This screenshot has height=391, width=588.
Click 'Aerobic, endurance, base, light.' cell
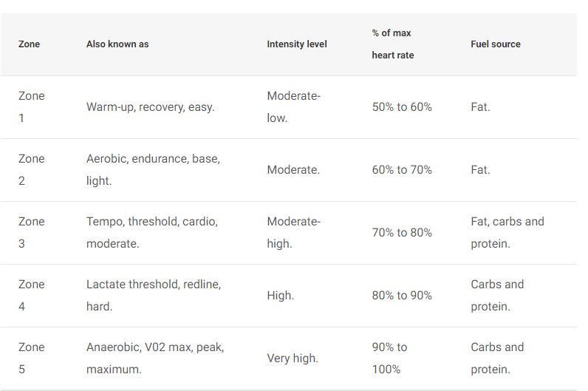[x=153, y=169]
